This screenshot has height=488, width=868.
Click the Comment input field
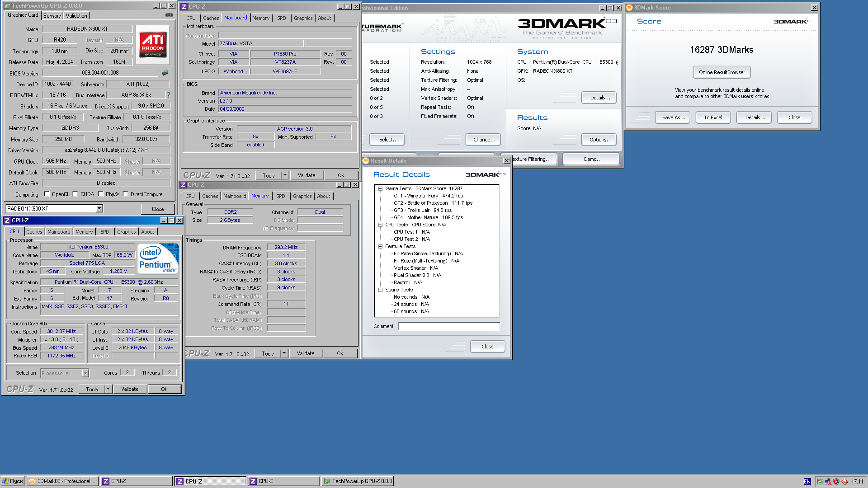449,326
